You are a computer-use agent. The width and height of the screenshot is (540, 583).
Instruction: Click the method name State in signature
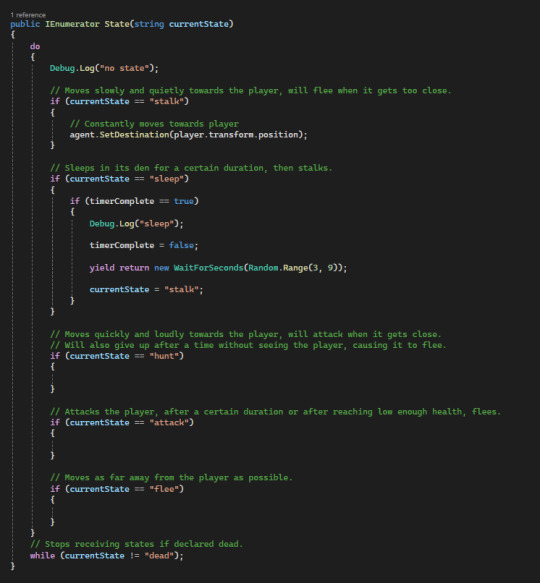117,24
